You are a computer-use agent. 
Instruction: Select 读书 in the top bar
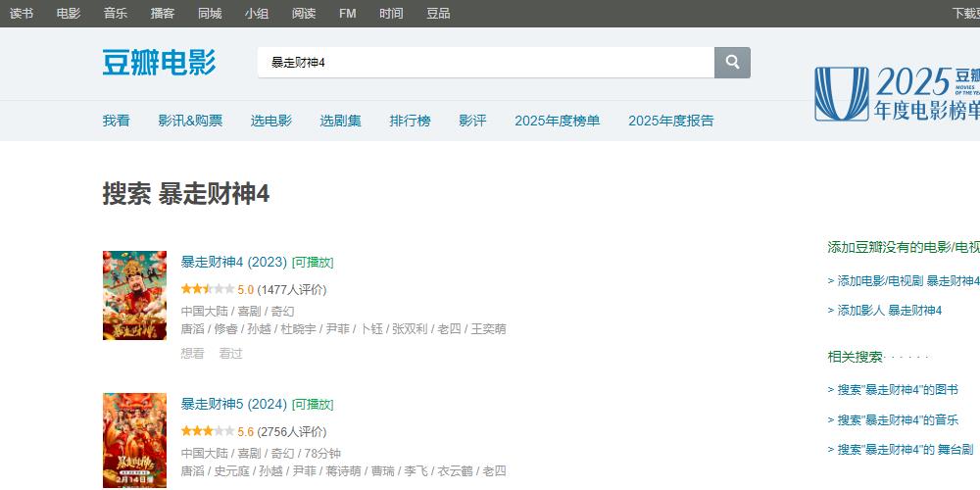22,13
